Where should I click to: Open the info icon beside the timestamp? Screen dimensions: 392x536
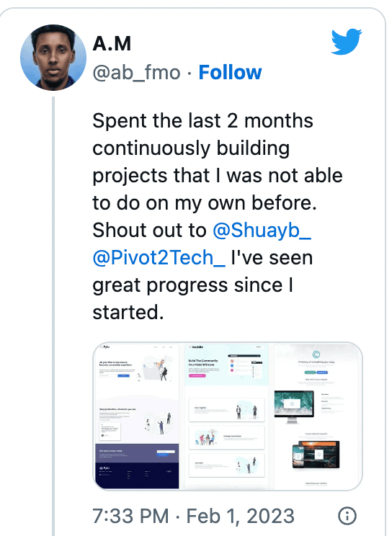click(347, 516)
